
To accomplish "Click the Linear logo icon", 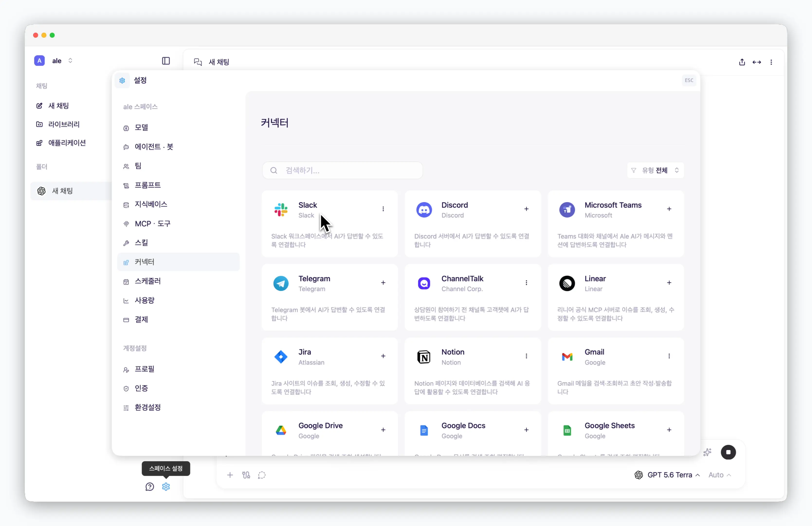I will [x=567, y=283].
